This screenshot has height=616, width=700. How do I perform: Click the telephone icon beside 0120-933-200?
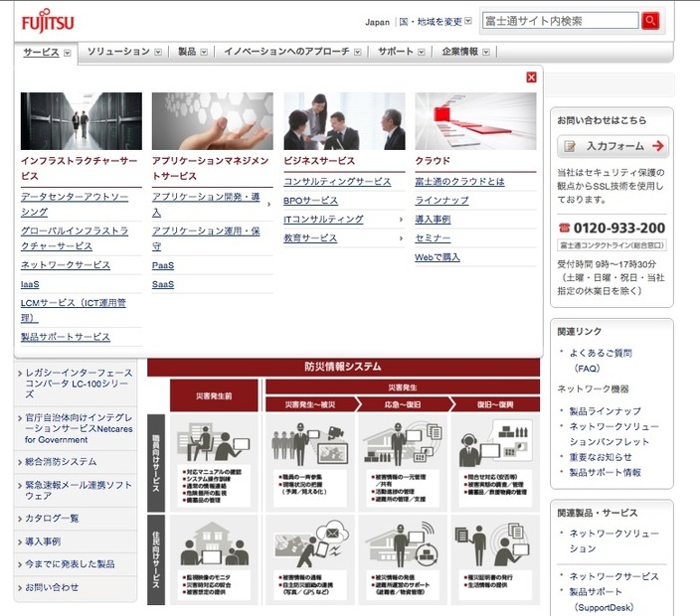[x=565, y=228]
